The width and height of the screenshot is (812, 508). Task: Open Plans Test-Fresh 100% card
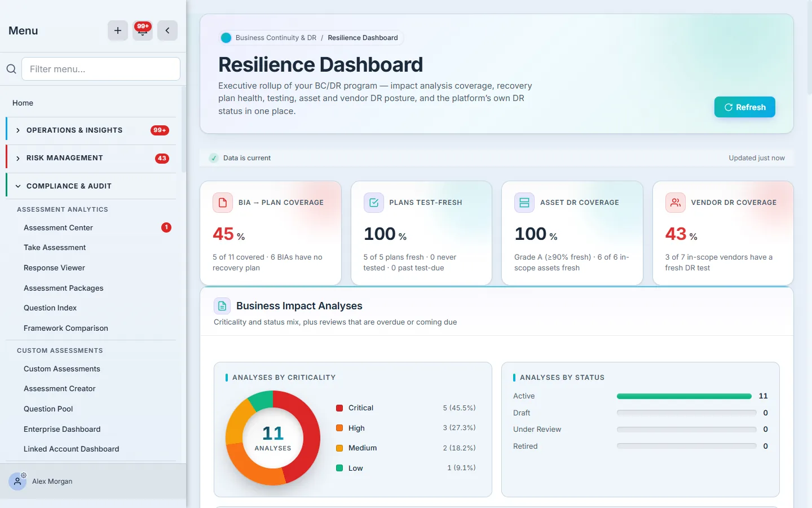tap(421, 233)
